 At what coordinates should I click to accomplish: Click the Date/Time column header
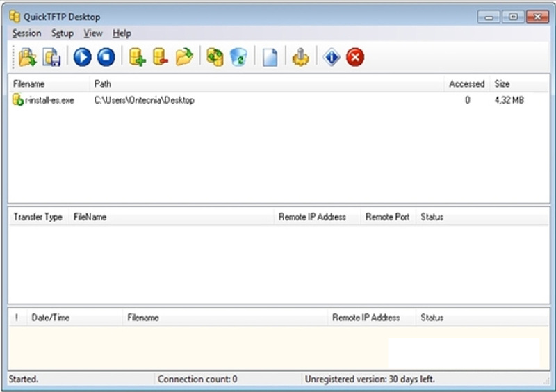pyautogui.click(x=74, y=318)
